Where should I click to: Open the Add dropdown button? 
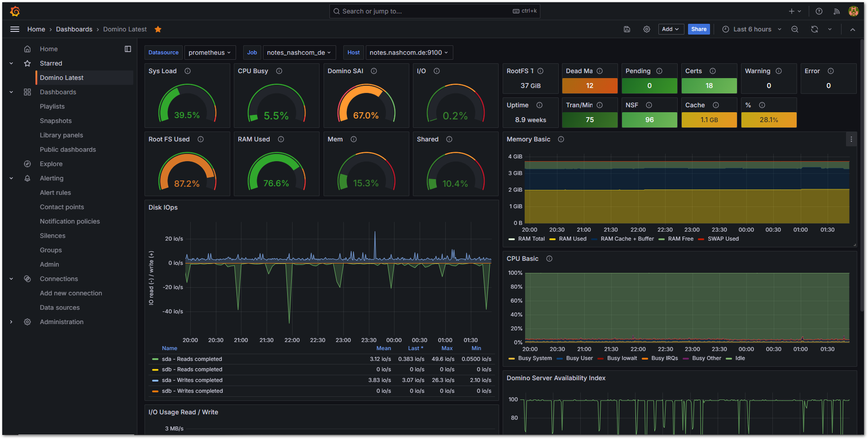coord(671,29)
